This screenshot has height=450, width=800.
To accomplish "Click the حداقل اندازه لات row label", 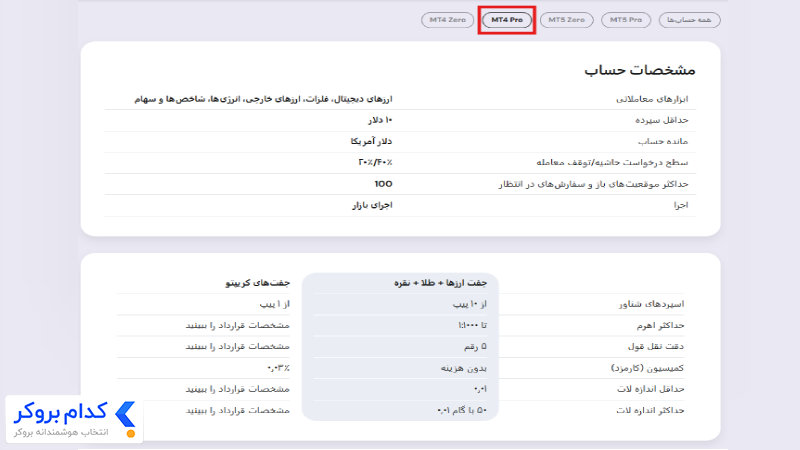I will 651,389.
